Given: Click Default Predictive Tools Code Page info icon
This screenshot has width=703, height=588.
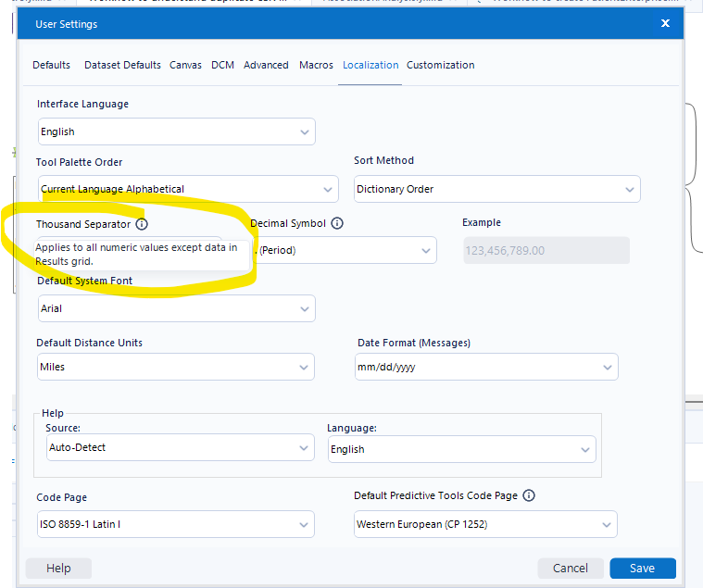Looking at the screenshot, I should click(x=529, y=495).
